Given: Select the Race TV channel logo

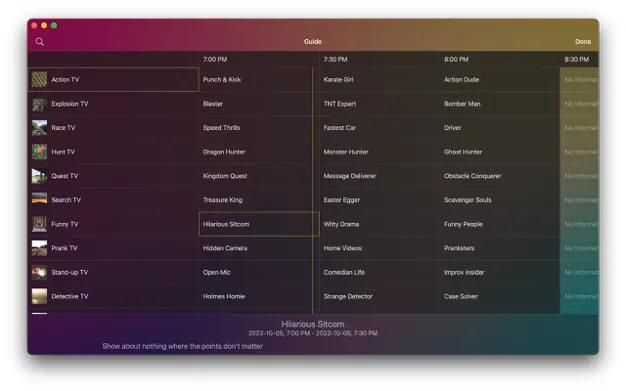Looking at the screenshot, I should click(x=40, y=128).
